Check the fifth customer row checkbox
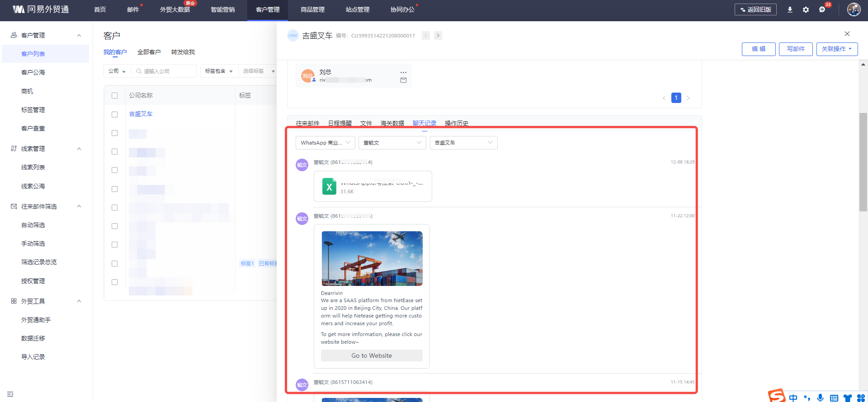Screen dimensions: 868x402 (114, 189)
